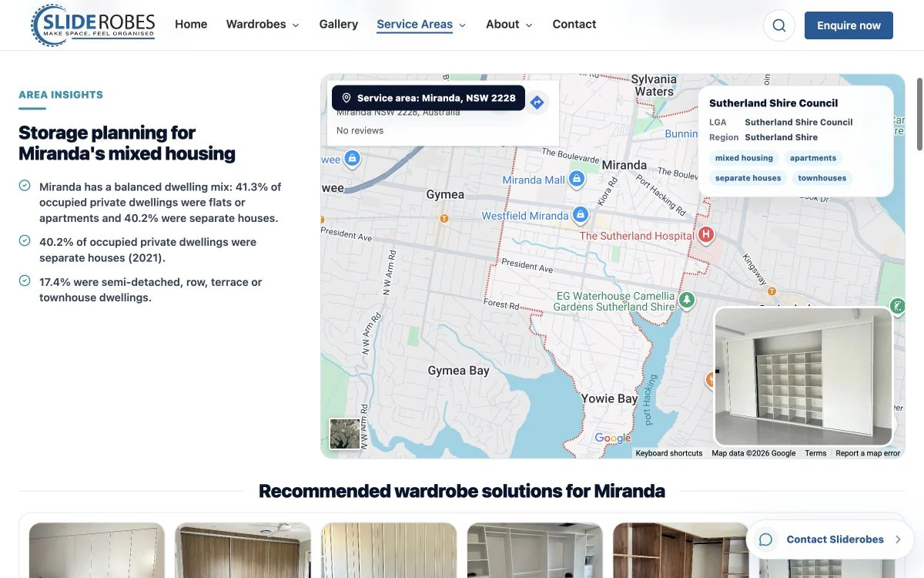Viewport: 924px width, 578px height.
Task: Click the Sutherland Shire Council heading
Action: [773, 103]
